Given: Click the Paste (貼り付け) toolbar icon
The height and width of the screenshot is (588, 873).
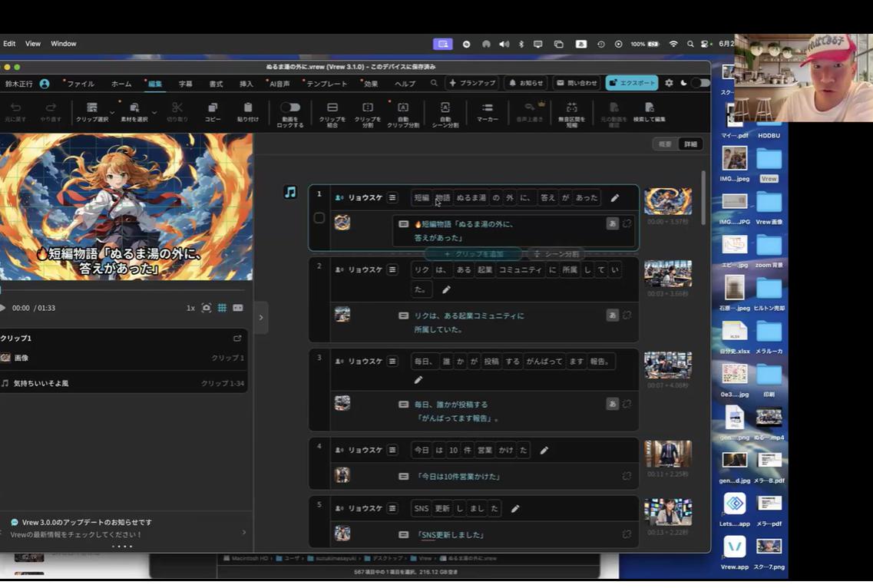Looking at the screenshot, I should (248, 107).
